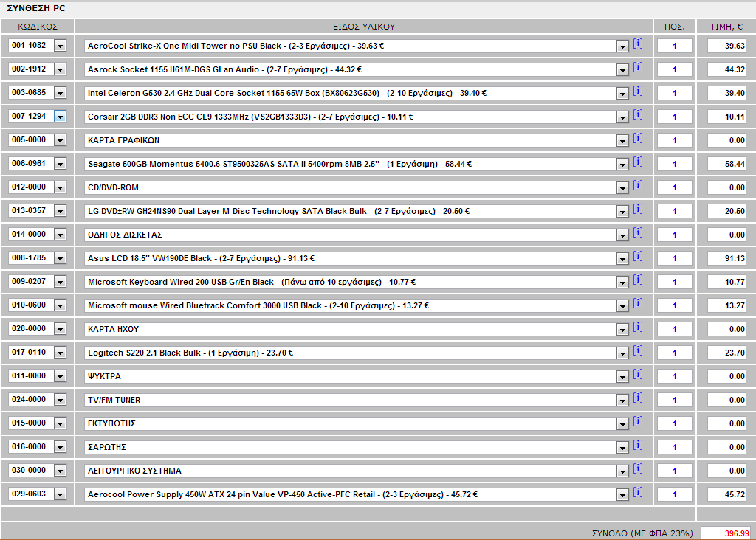The image size is (756, 540).
Task: Click the ΠΟΣ. column header
Action: coord(675,27)
